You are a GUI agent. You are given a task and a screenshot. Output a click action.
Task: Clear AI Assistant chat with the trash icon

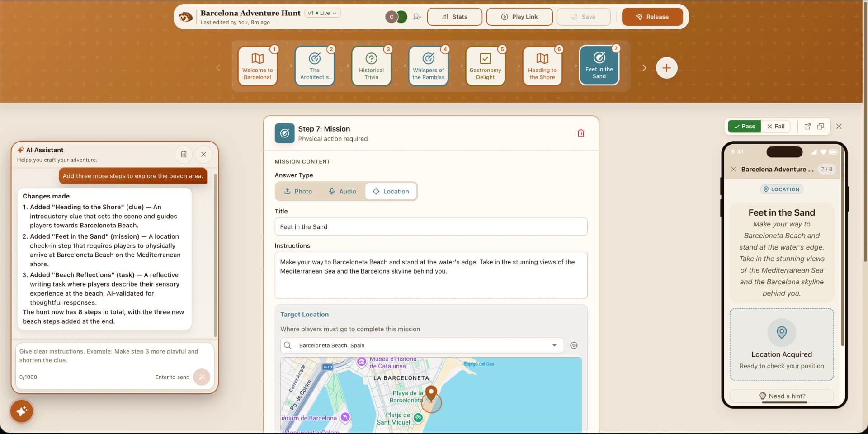click(x=184, y=154)
